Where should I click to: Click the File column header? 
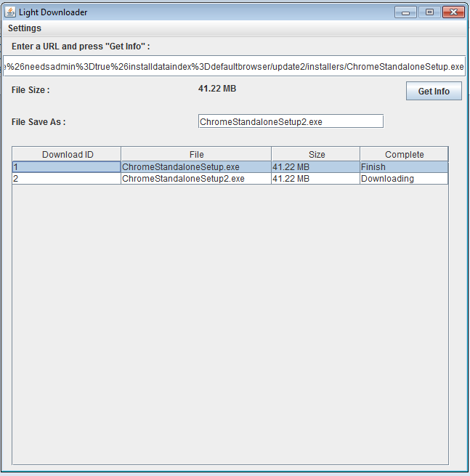[x=196, y=154]
